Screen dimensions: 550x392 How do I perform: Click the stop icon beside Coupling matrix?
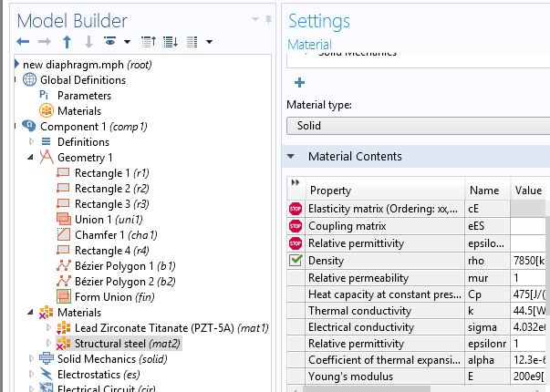coord(296,226)
